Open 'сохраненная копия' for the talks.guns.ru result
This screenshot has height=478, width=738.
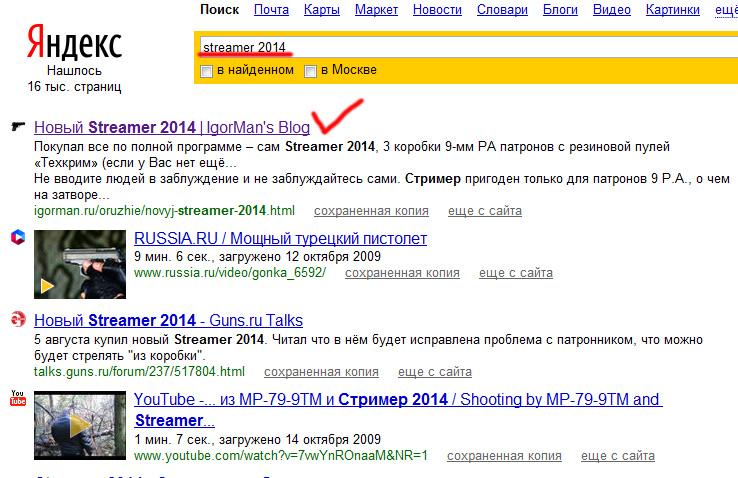pos(321,372)
